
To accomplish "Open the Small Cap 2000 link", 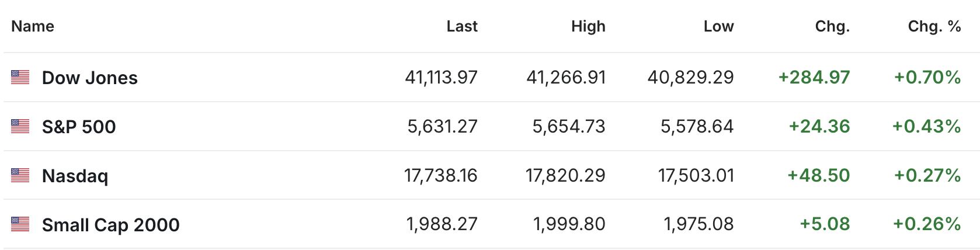I will coord(111,225).
